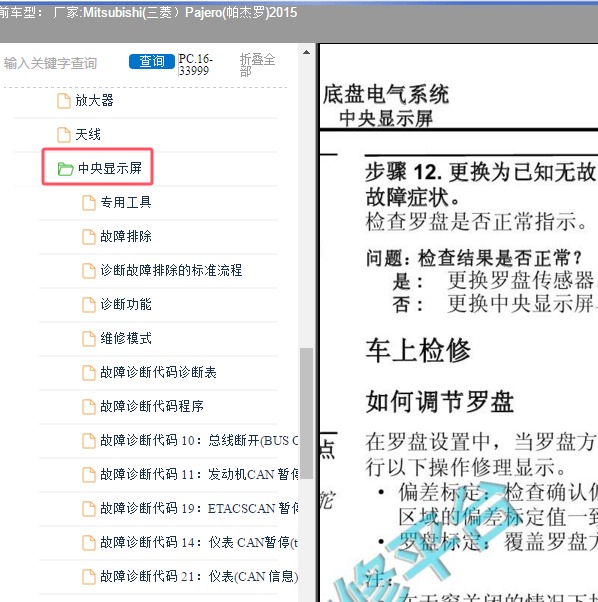The image size is (598, 602).
Task: Click the 是：更换罗盘传感器 line
Action: pos(494,280)
